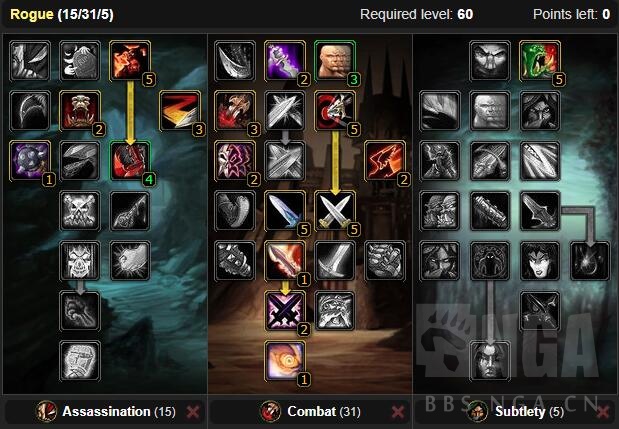The image size is (619, 429).
Task: Reset the Combat tree with red X
Action: coord(398,412)
